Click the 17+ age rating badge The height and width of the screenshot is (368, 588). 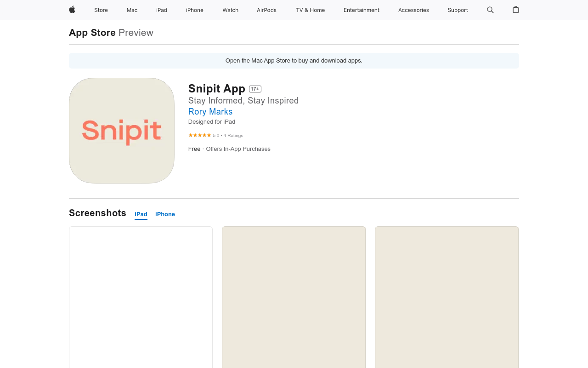[255, 89]
